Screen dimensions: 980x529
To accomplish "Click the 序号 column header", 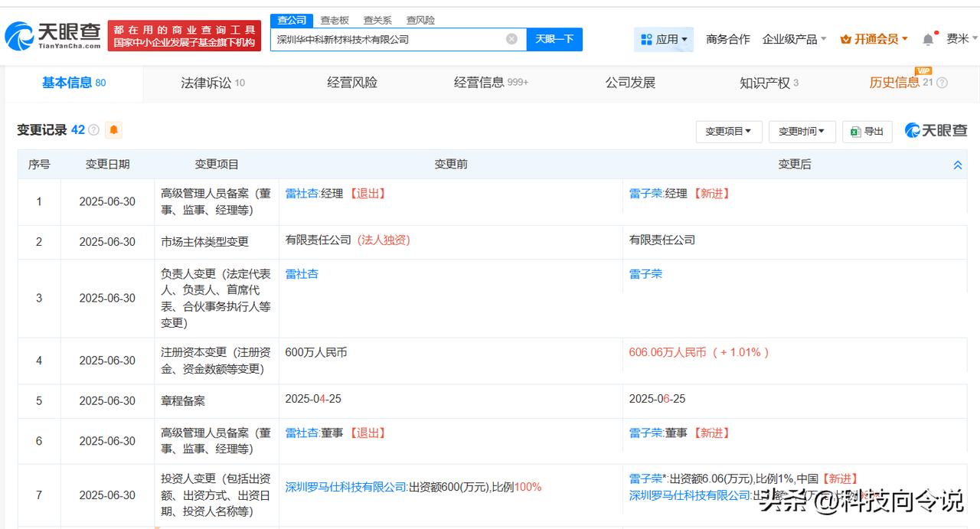I will click(39, 165).
